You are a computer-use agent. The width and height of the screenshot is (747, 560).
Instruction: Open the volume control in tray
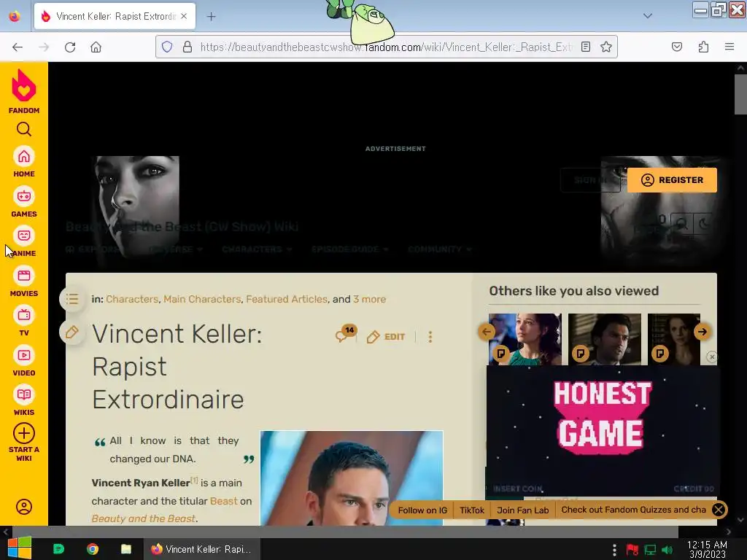coord(667,550)
